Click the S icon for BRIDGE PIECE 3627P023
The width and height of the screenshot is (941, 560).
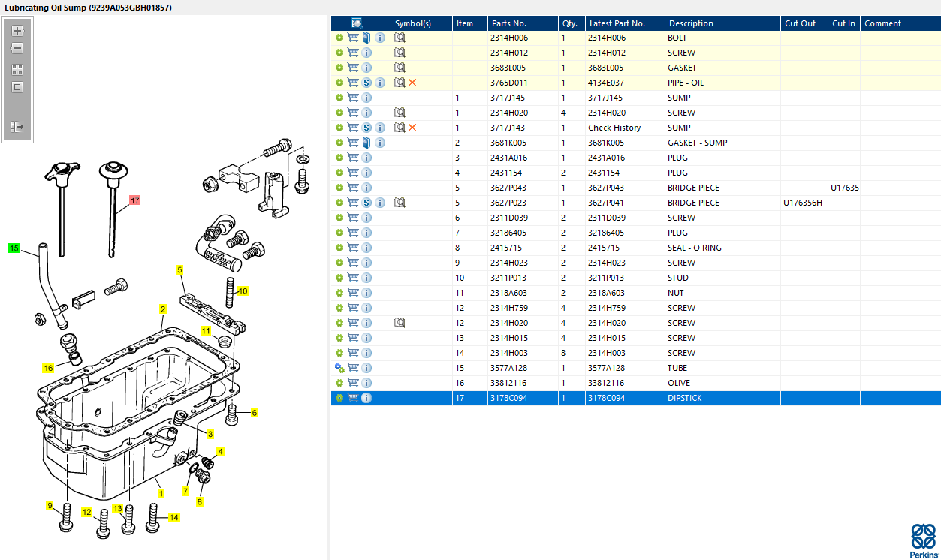(366, 203)
